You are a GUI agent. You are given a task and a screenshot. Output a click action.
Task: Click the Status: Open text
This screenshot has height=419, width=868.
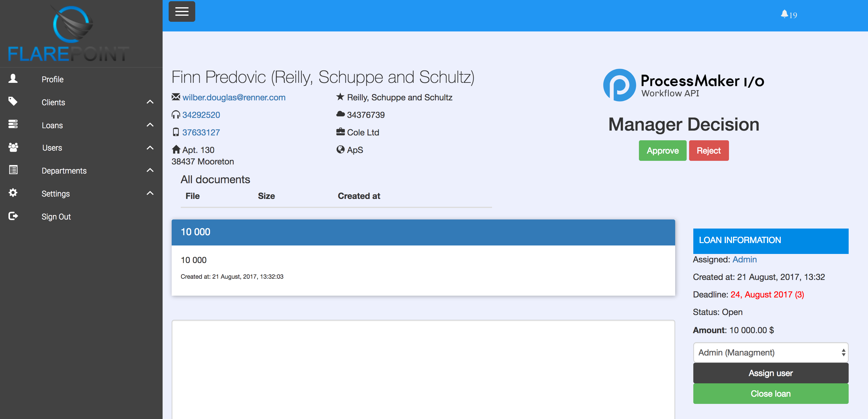(x=718, y=312)
